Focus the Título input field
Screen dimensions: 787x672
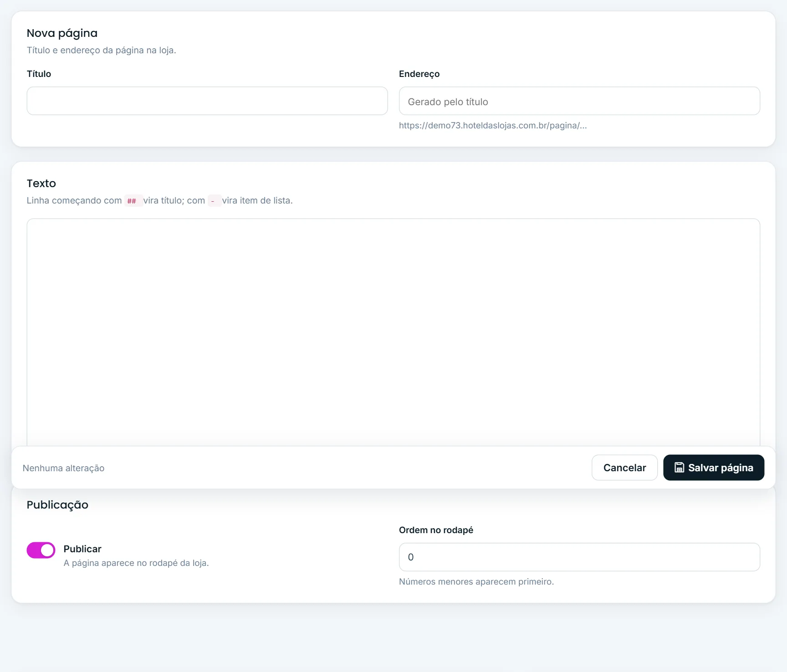coord(207,101)
